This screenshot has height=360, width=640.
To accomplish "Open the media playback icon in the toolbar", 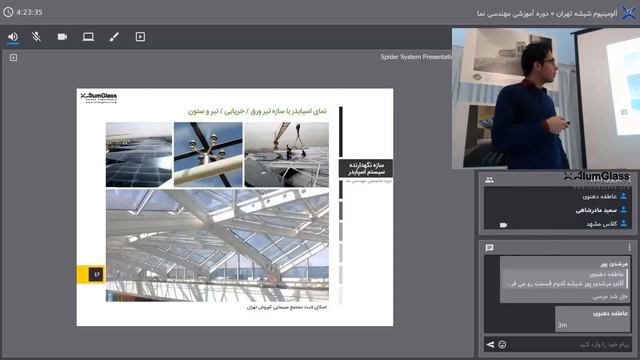I will pyautogui.click(x=140, y=37).
